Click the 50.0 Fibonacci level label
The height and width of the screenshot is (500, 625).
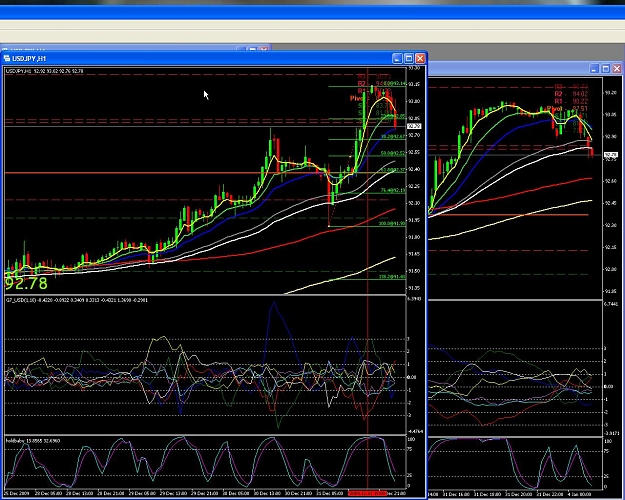pyautogui.click(x=393, y=153)
